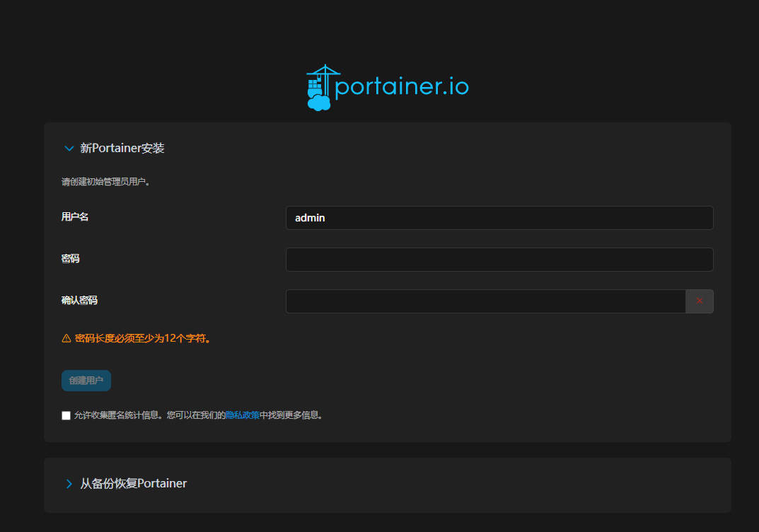Click the password length warning triangle icon

click(66, 338)
